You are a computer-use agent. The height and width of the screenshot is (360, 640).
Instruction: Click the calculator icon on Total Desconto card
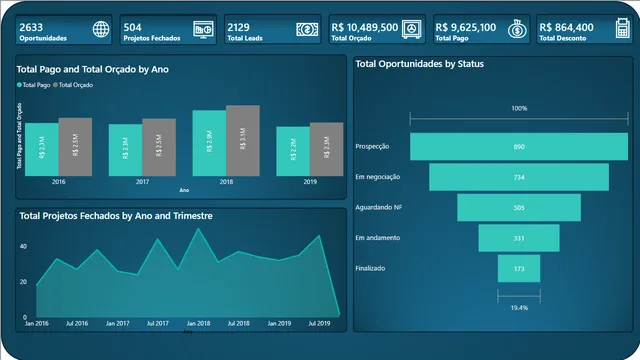622,29
